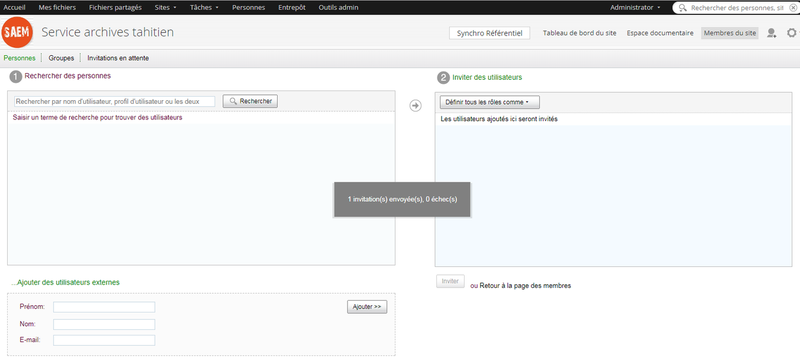Follow 'Retour à la page des membres' link
800x360 pixels.
(526, 286)
